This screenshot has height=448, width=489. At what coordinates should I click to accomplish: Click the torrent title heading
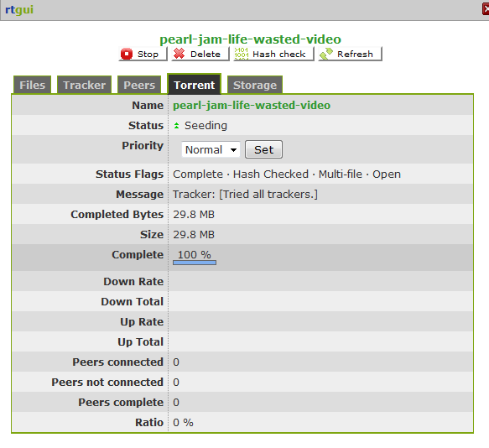click(x=250, y=39)
